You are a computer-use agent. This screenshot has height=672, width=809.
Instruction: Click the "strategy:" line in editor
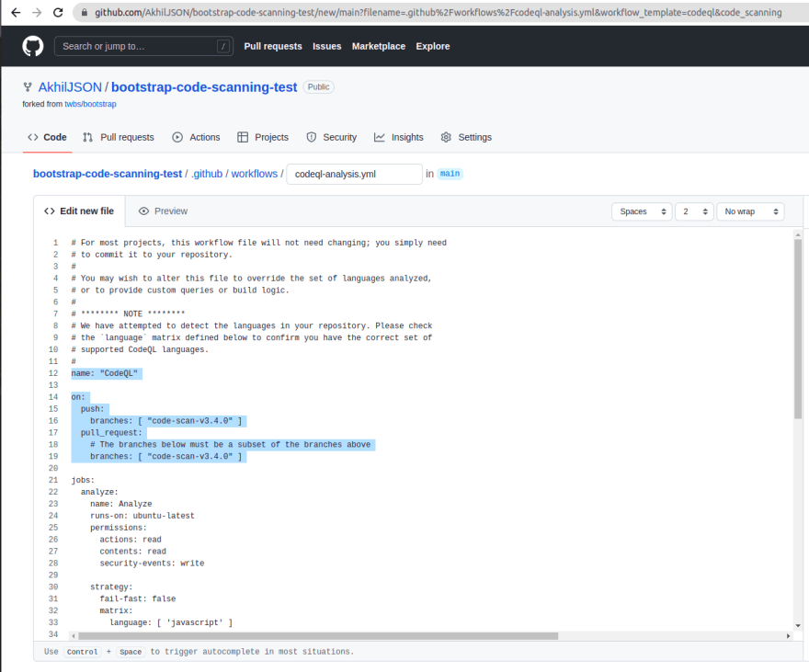click(111, 587)
